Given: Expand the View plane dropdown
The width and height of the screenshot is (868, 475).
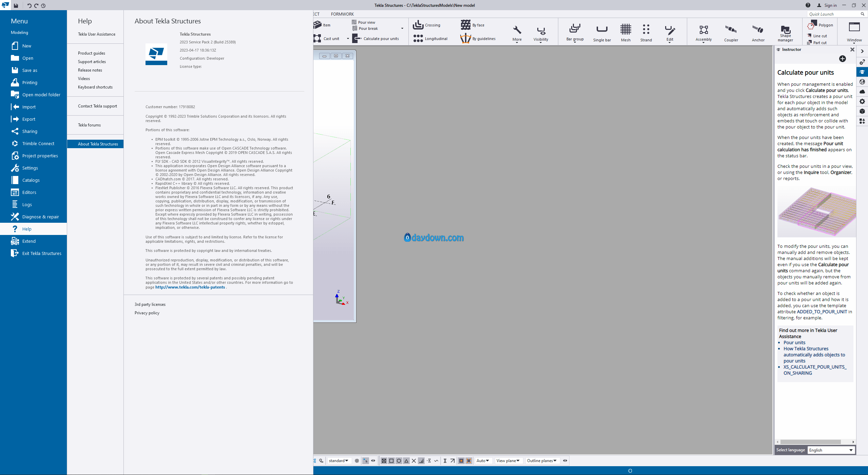Looking at the screenshot, I should [508, 461].
